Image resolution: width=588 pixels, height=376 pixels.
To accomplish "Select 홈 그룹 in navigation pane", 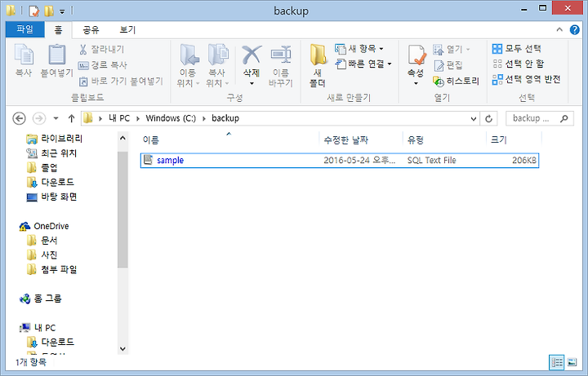I will pyautogui.click(x=41, y=299).
